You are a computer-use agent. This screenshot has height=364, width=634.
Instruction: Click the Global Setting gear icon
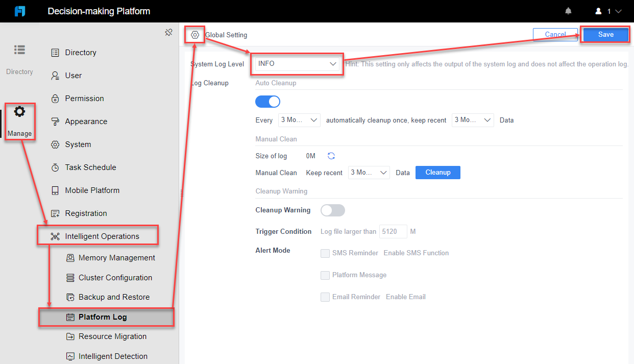click(194, 35)
